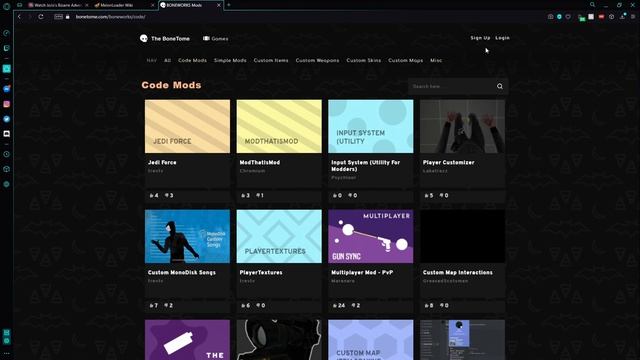Click the padlock site security icon

click(x=68, y=17)
